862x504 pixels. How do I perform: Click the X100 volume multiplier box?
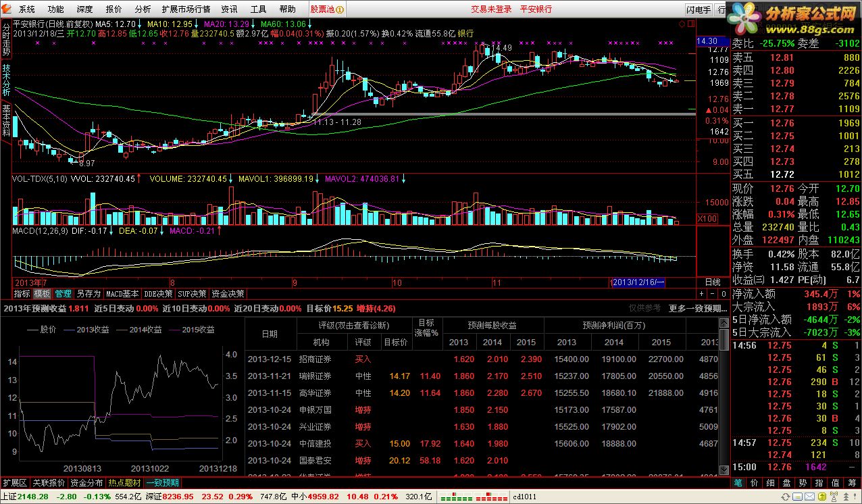(x=707, y=218)
